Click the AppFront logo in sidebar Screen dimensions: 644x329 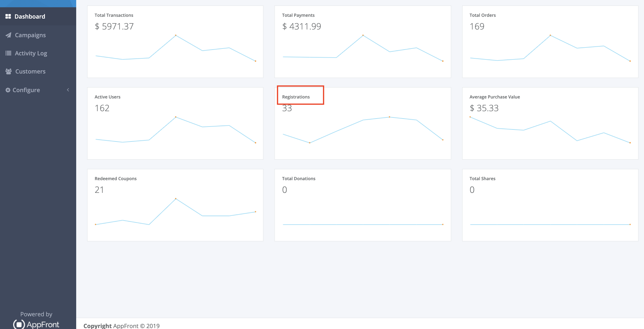[36, 324]
